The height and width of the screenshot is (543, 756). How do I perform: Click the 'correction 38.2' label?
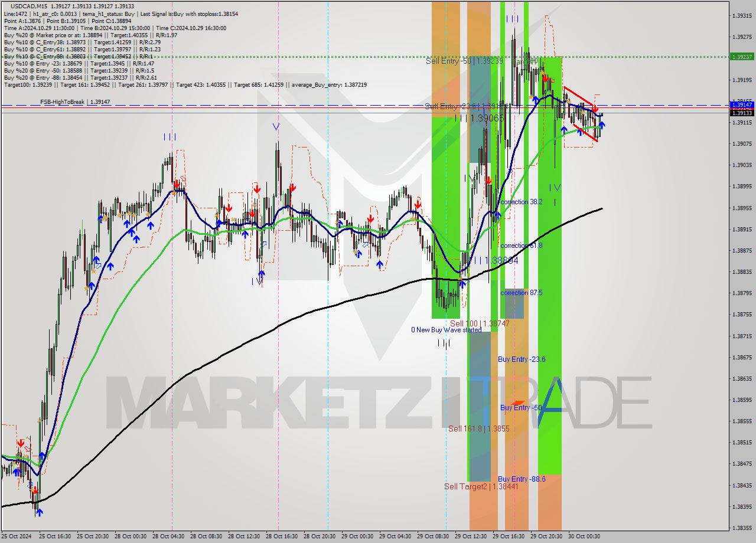pyautogui.click(x=521, y=202)
